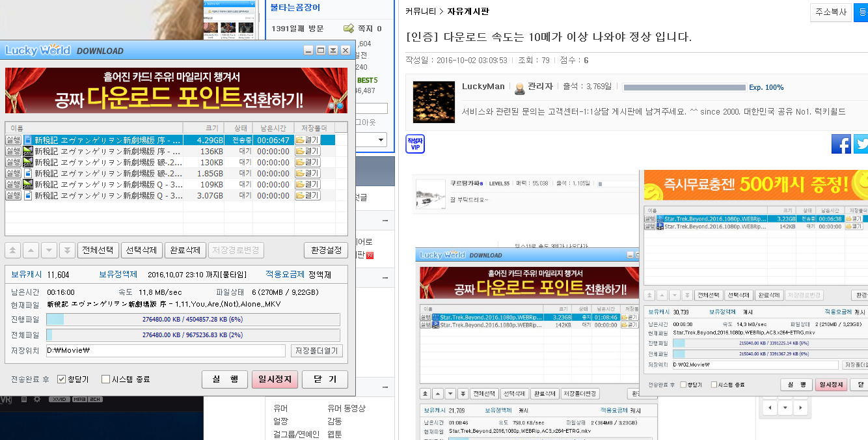Click the 진행파일 progress bar
This screenshot has width=868, height=440.
[202, 320]
